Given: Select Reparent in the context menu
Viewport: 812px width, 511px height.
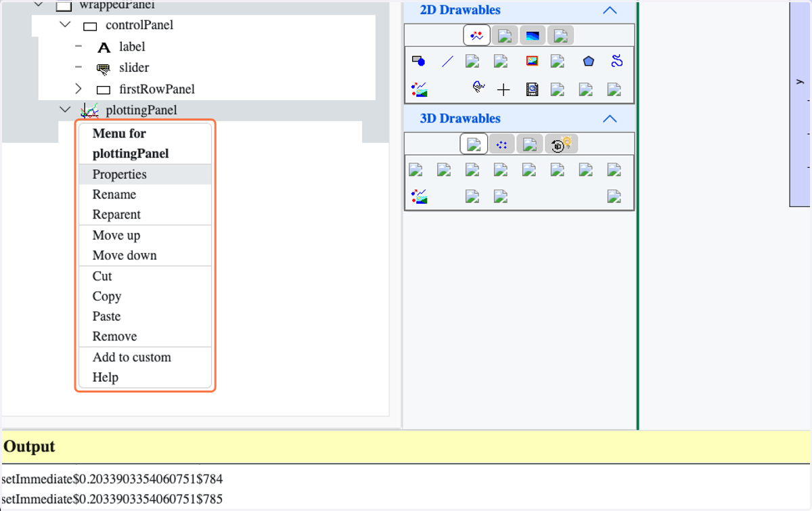Looking at the screenshot, I should (145, 215).
